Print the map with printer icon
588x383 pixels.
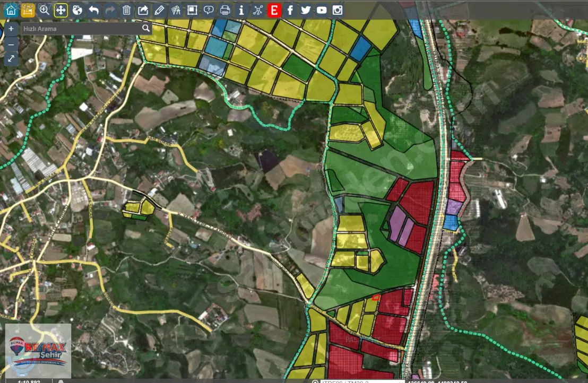coord(225,10)
